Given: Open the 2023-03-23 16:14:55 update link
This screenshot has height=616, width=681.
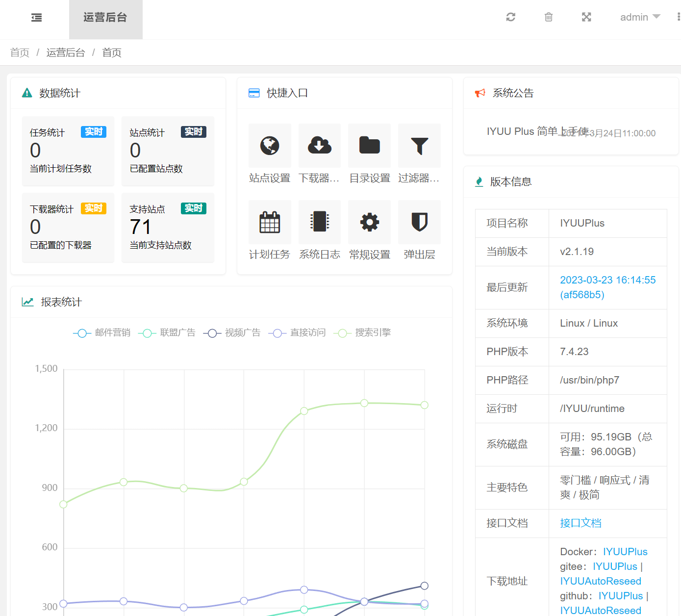Looking at the screenshot, I should pyautogui.click(x=608, y=287).
